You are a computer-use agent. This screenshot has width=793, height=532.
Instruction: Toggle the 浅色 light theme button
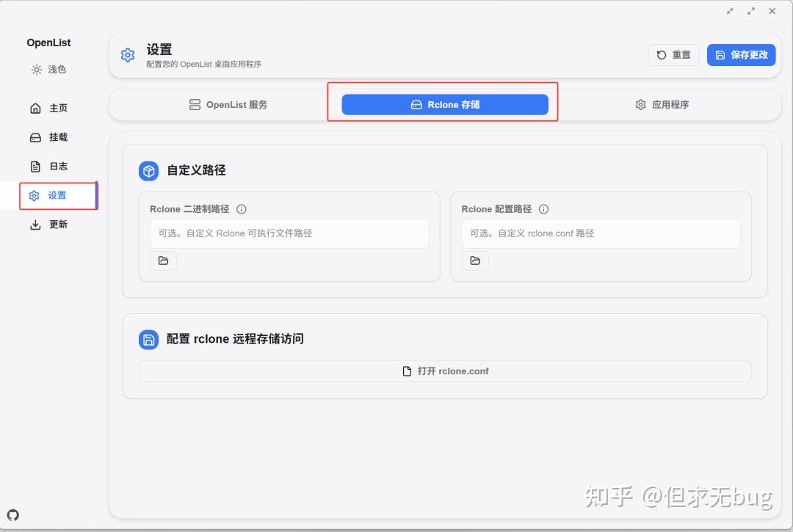[x=48, y=69]
